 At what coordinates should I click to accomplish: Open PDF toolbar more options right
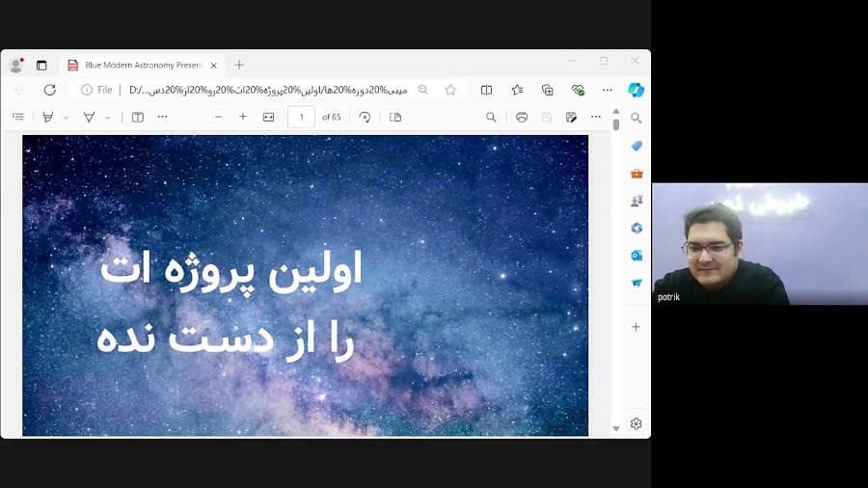596,117
